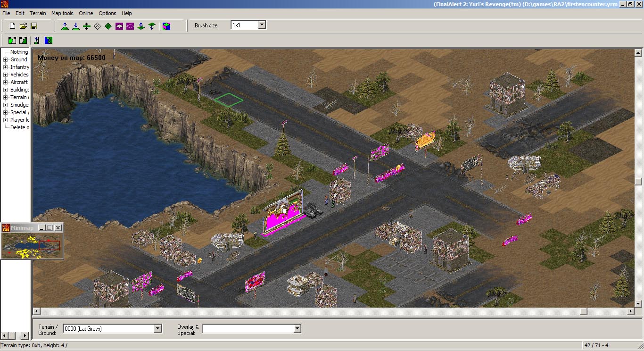
Task: Click the minimap preview thumbnail
Action: pos(32,245)
